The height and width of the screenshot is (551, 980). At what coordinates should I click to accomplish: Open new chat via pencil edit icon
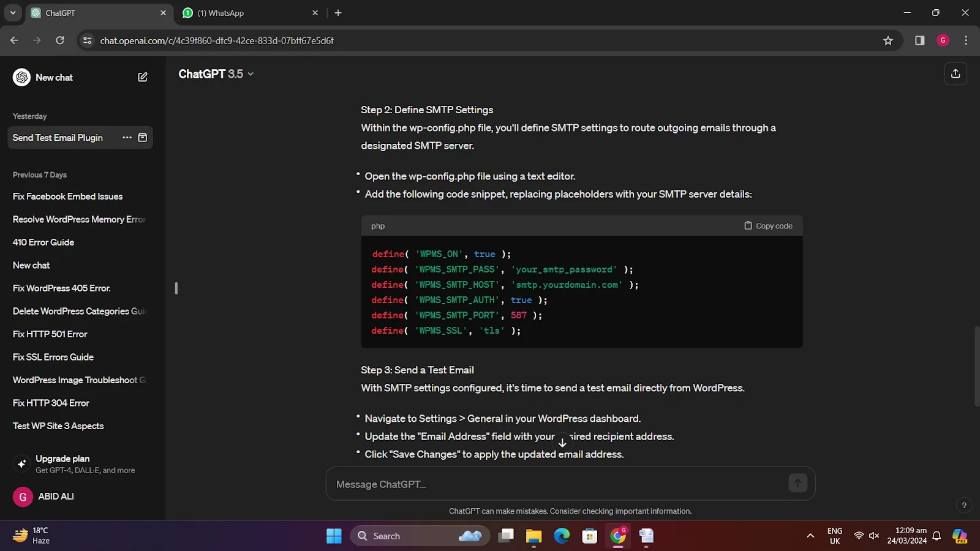tap(143, 77)
